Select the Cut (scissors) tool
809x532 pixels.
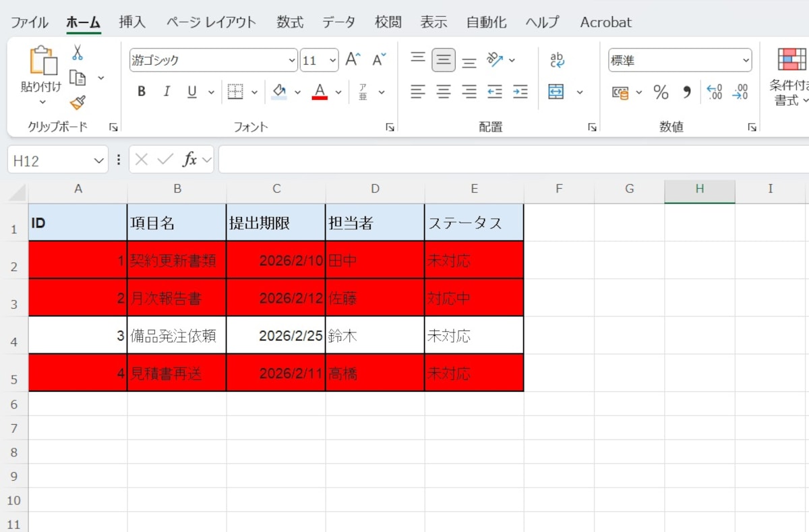79,51
